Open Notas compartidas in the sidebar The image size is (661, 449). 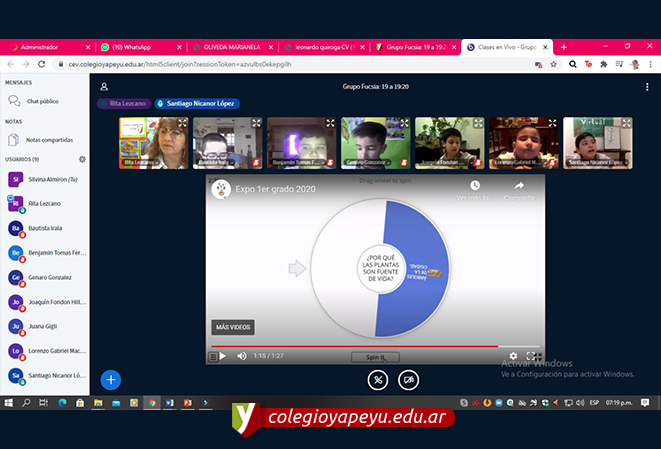[48, 140]
